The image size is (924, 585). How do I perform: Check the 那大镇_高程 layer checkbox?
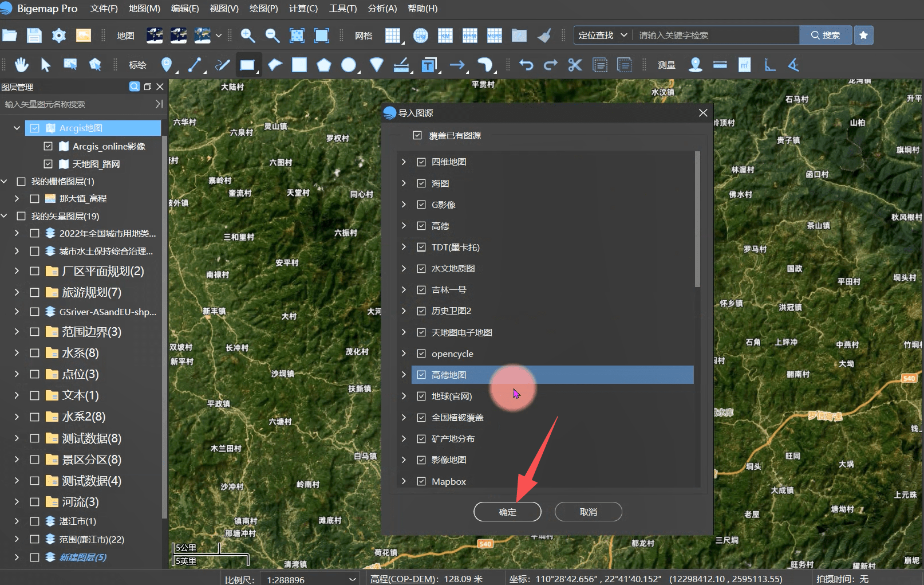34,199
